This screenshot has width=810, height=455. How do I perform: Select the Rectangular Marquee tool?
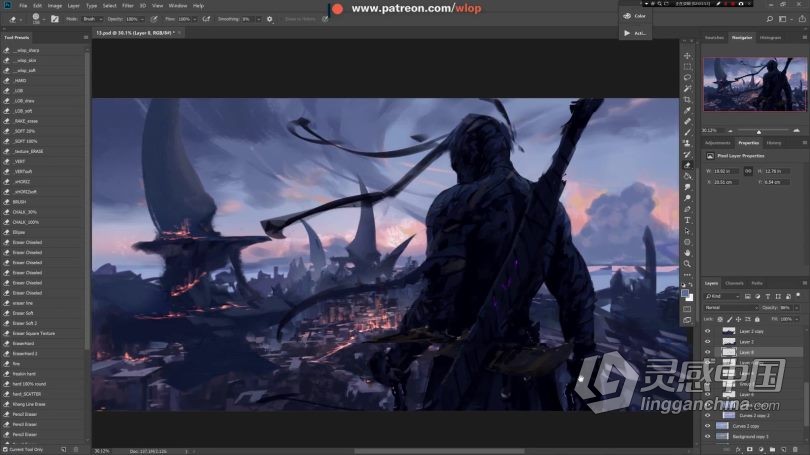pos(687,67)
